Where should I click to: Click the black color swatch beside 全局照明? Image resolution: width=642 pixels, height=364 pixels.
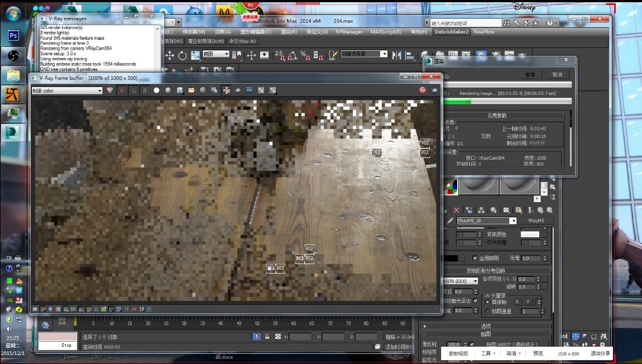point(452,258)
